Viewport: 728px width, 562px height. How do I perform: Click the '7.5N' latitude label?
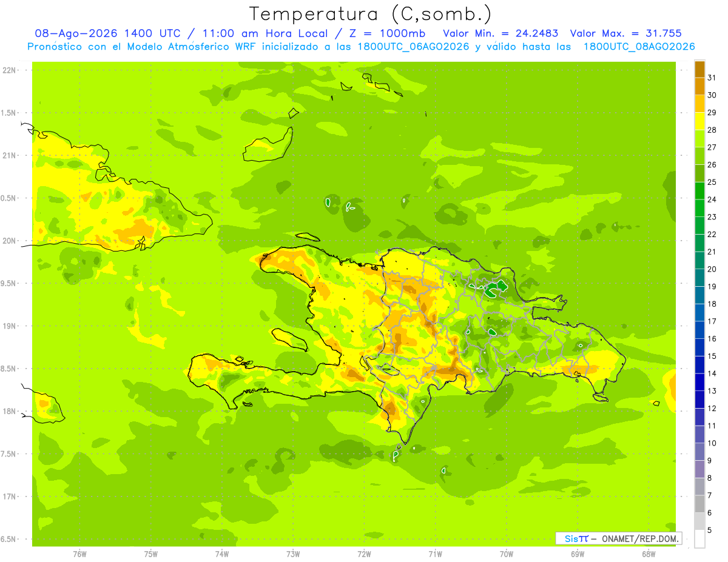pyautogui.click(x=9, y=454)
